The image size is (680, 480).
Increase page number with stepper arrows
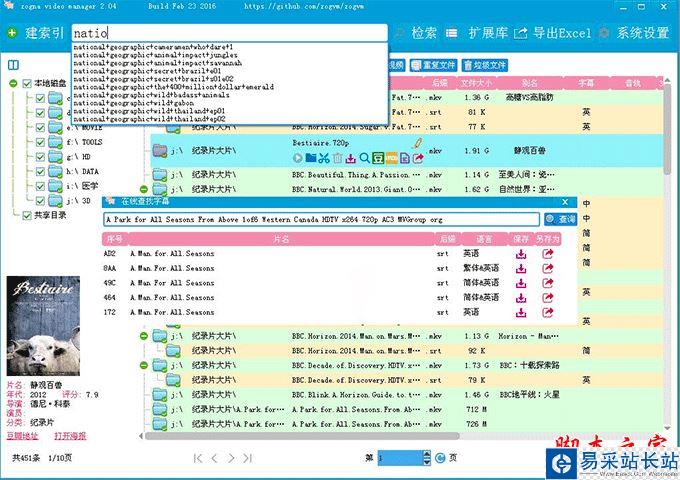[427, 454]
